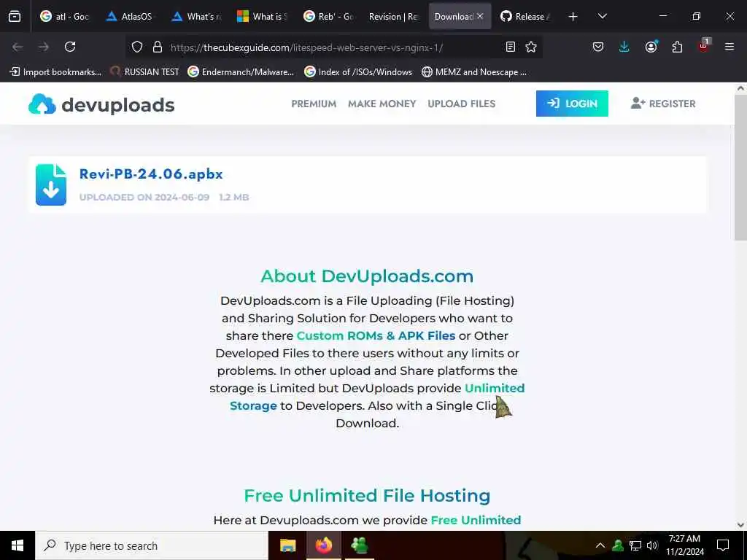Click the Custom ROMs & APK Files link
This screenshot has height=560, width=747.
pos(376,335)
